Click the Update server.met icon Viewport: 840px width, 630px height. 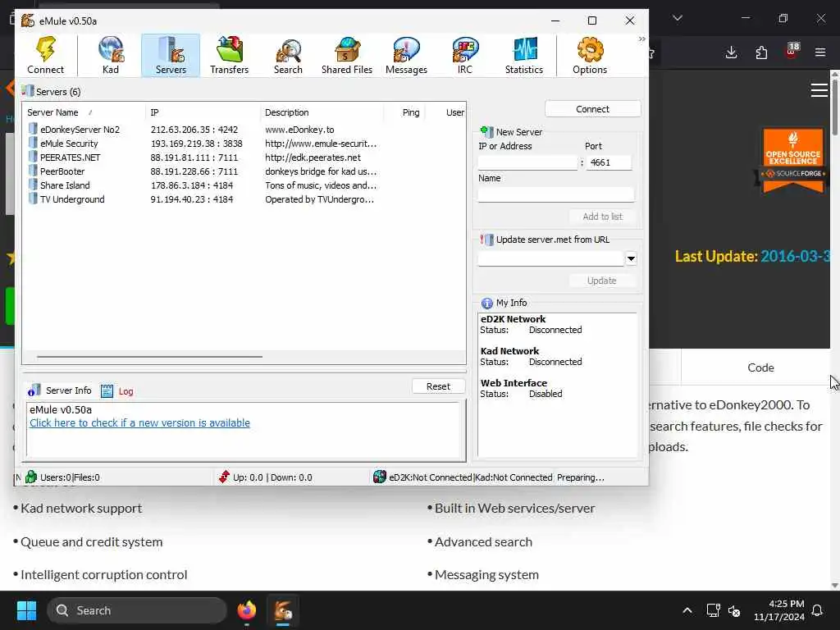coord(486,240)
